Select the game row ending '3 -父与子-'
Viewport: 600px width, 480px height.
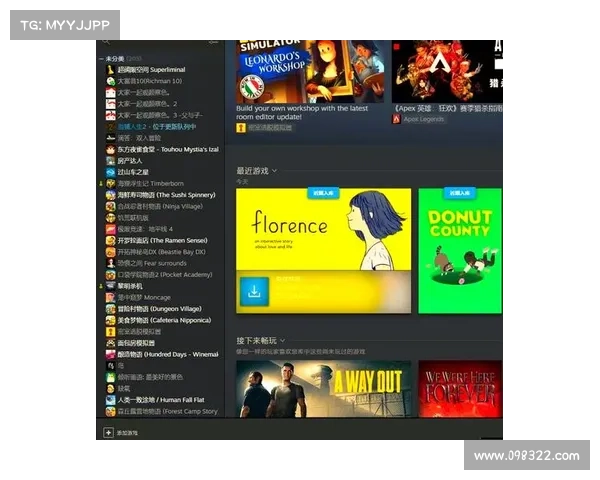coord(160,115)
